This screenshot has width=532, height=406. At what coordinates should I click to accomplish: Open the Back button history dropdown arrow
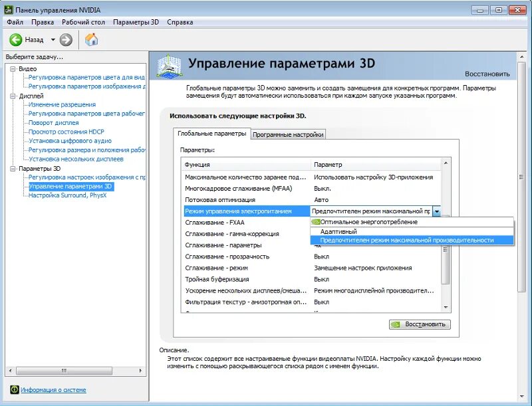[53, 40]
